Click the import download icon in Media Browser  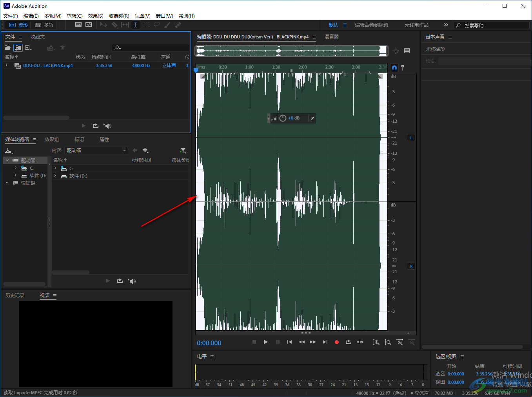(9, 150)
